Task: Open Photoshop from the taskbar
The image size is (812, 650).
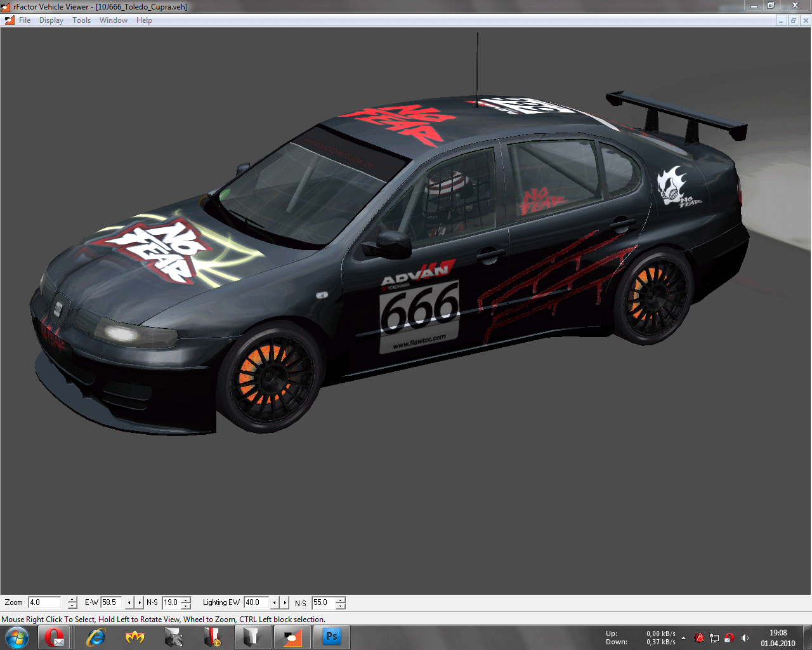Action: [331, 637]
